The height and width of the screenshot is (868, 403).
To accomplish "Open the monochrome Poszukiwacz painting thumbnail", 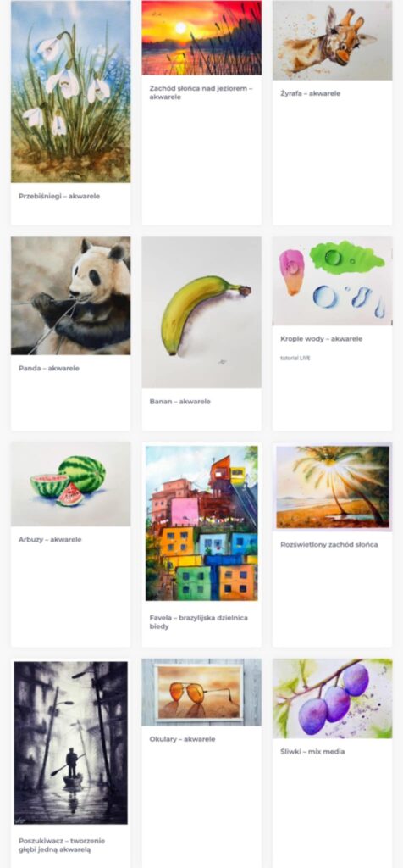I will tap(71, 743).
